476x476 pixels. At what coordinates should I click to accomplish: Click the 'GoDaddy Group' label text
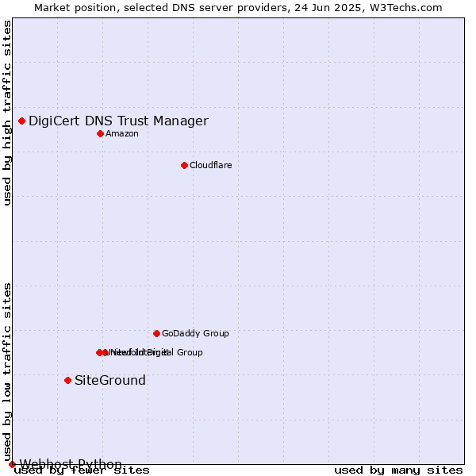(x=195, y=333)
